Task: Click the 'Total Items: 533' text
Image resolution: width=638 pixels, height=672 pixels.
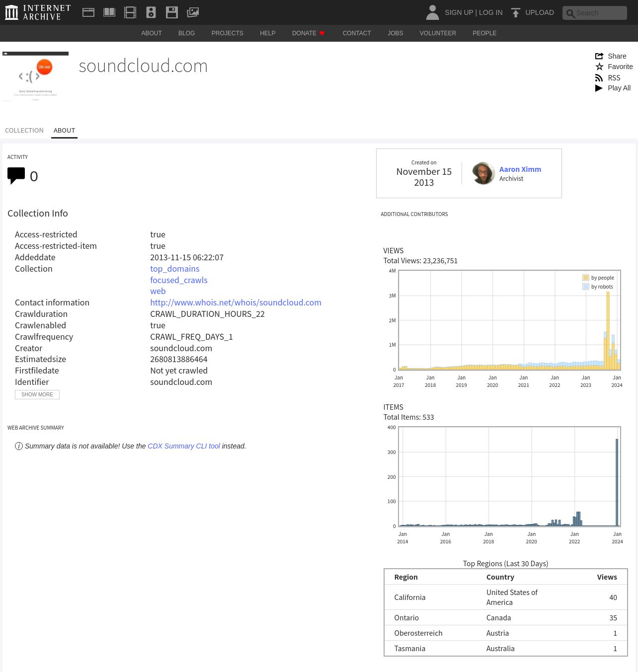Action: 408,417
